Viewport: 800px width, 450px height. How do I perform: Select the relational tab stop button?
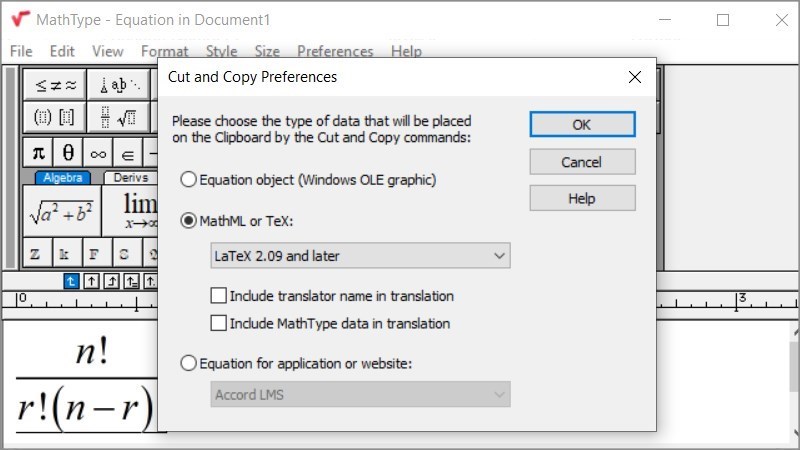click(x=131, y=281)
